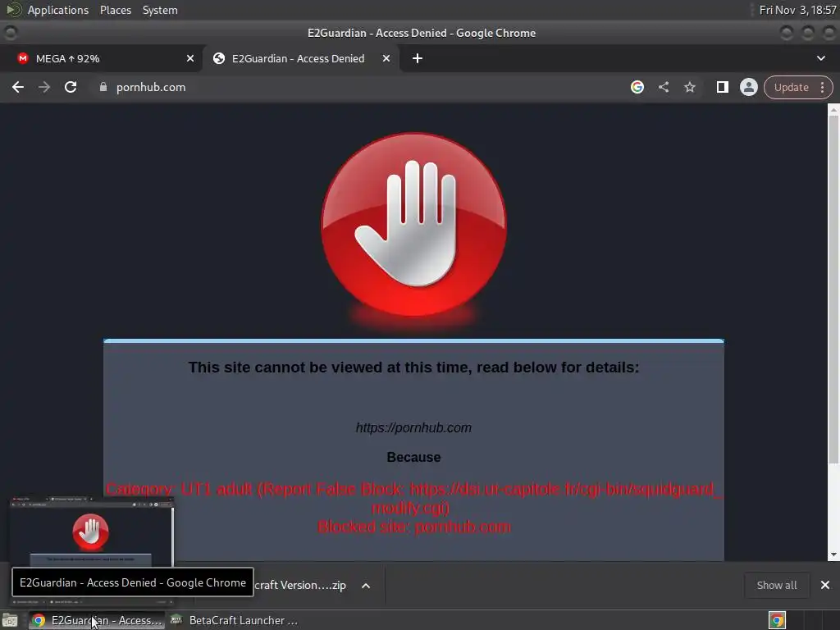Click the Chrome tray icon in bottom panel
Viewport: 840px width, 630px height.
coord(777,620)
